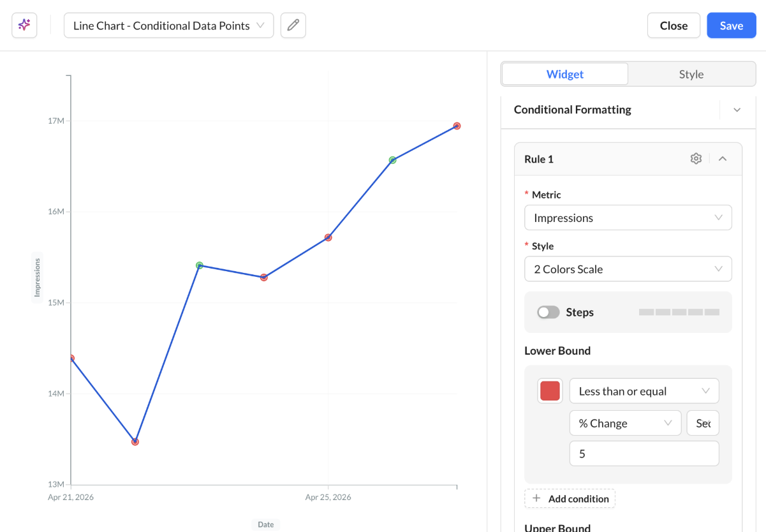Switch to the Style tab
The image size is (766, 532).
click(x=691, y=74)
